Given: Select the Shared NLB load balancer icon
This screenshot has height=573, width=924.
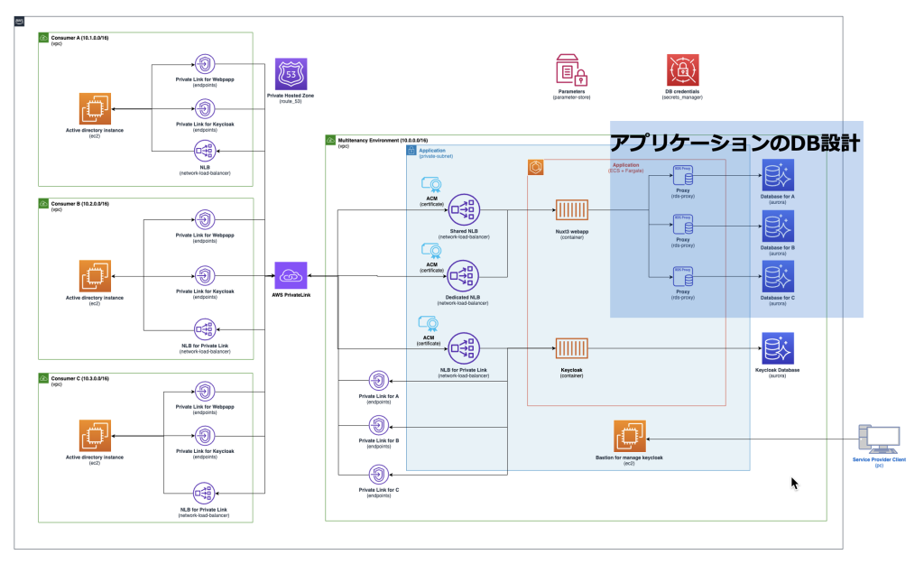Looking at the screenshot, I should coord(464,210).
